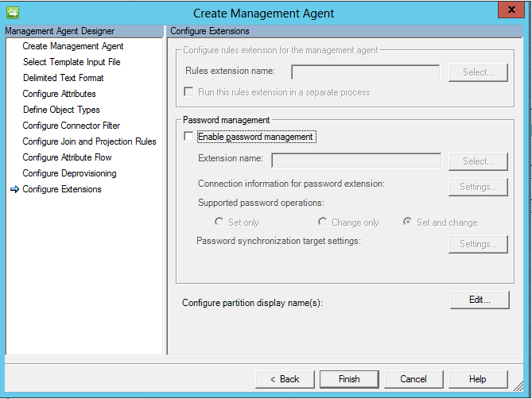Close the Create Management Agent dialog
532x399 pixels.
pyautogui.click(x=511, y=10)
